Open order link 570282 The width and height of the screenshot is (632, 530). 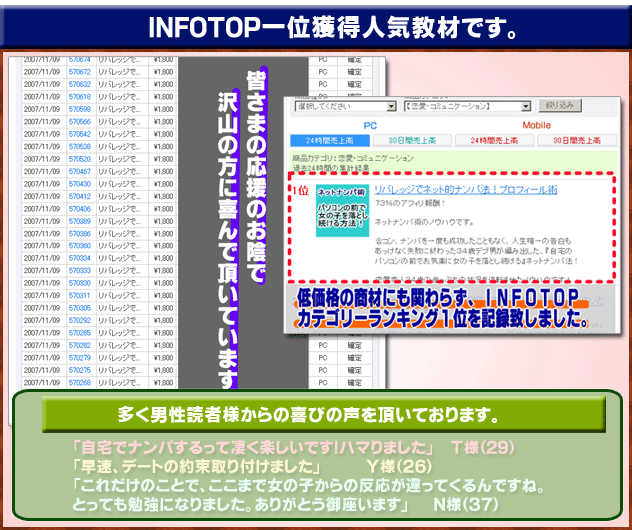click(x=79, y=345)
